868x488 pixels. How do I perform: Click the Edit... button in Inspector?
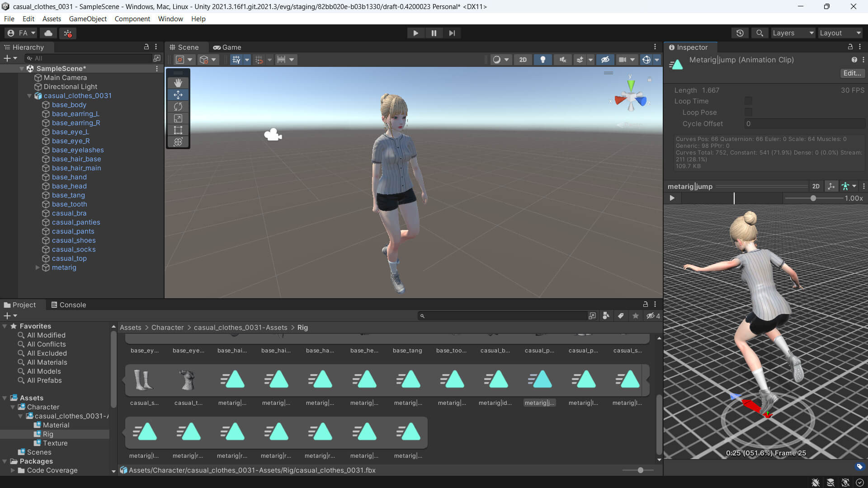point(852,73)
